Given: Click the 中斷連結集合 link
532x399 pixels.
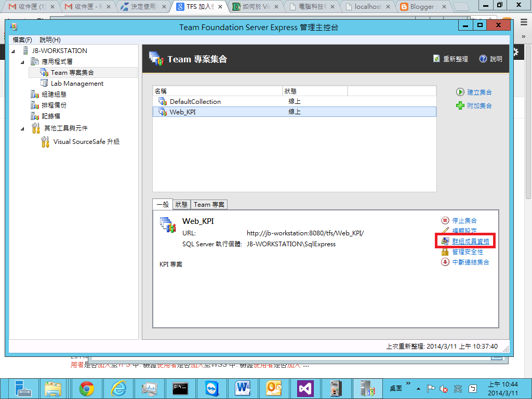Looking at the screenshot, I should (x=471, y=262).
